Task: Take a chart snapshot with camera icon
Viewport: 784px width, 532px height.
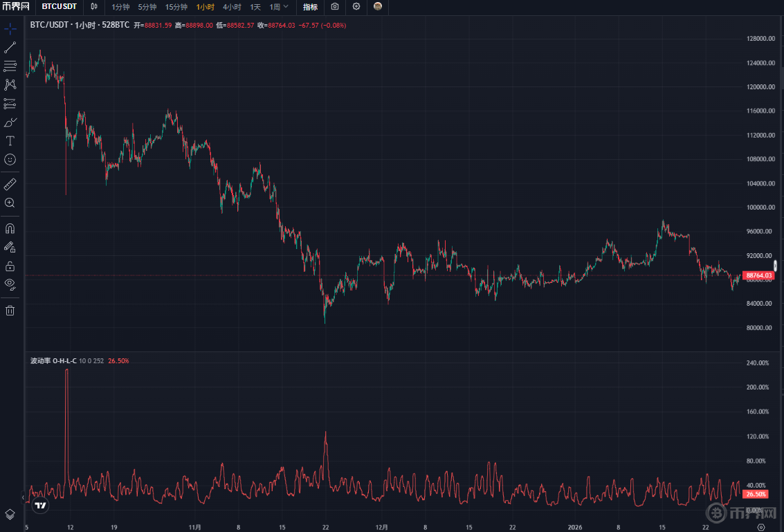Action: [335, 7]
